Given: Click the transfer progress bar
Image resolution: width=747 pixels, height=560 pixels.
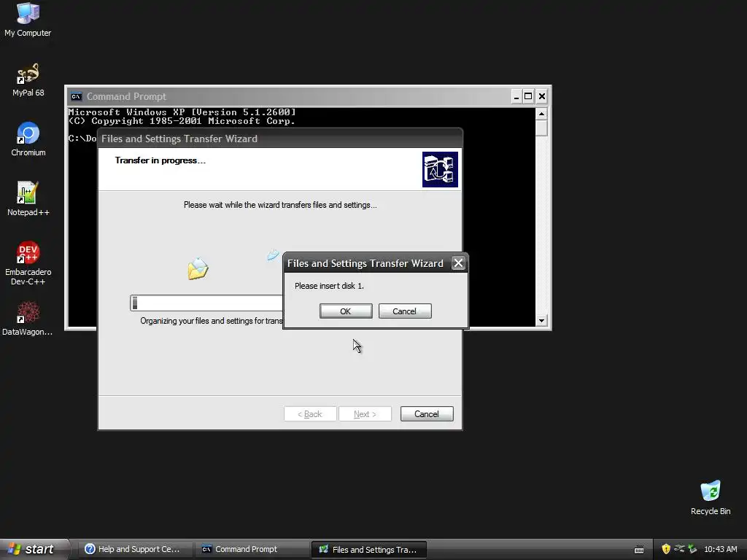Looking at the screenshot, I should (x=206, y=303).
